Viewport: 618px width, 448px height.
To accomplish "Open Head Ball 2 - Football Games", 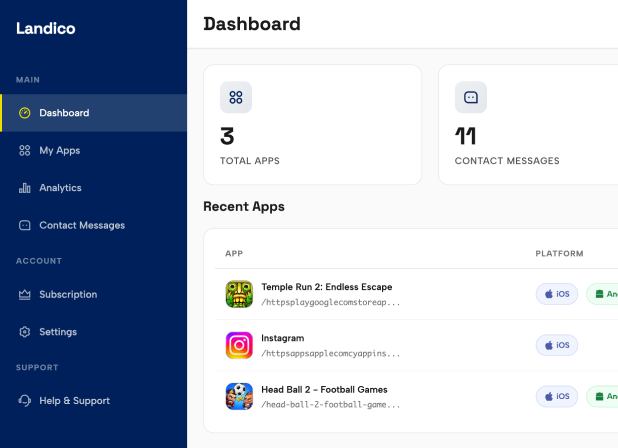I will tap(324, 390).
